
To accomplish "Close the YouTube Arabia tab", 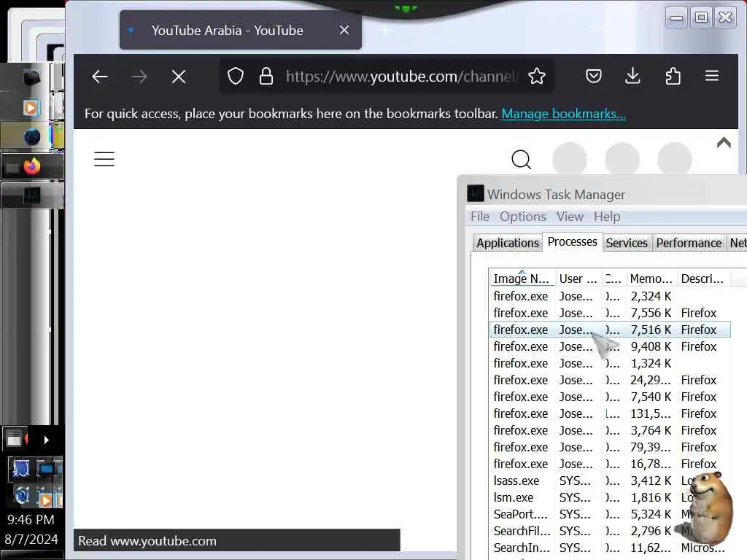I will click(x=344, y=30).
